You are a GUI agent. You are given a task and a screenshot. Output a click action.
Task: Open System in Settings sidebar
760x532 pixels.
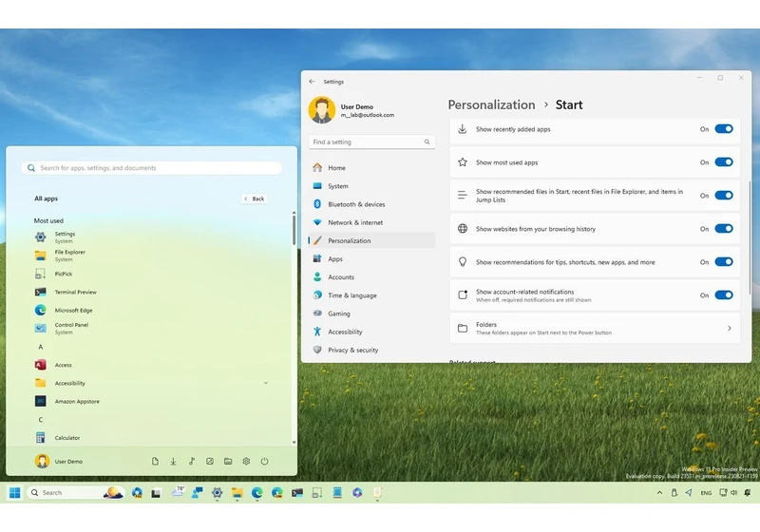(x=371, y=186)
